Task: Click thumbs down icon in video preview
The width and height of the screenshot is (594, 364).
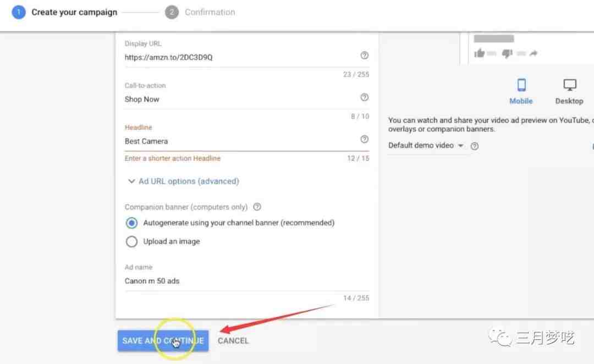Action: click(x=507, y=53)
